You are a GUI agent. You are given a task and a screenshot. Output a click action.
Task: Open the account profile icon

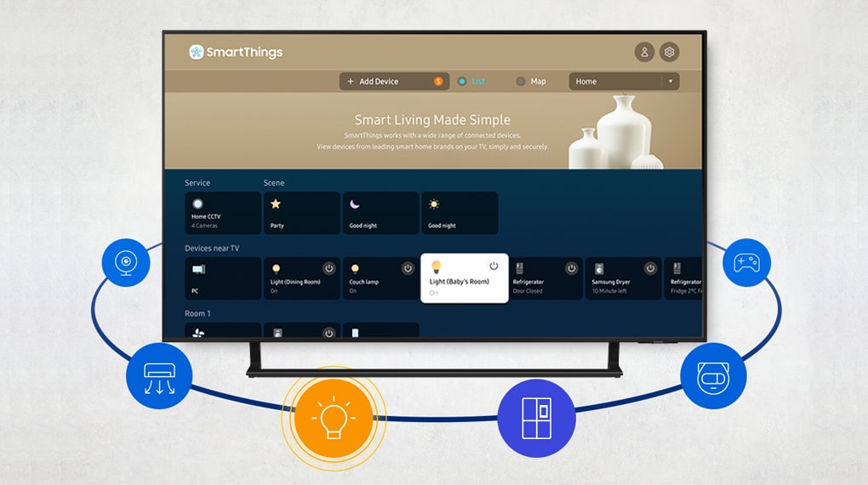(x=644, y=52)
